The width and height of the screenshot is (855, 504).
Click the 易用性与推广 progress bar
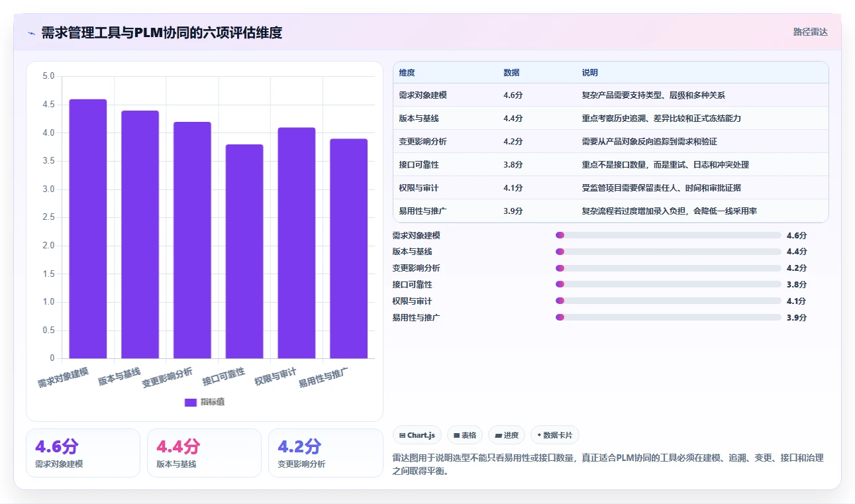click(669, 317)
